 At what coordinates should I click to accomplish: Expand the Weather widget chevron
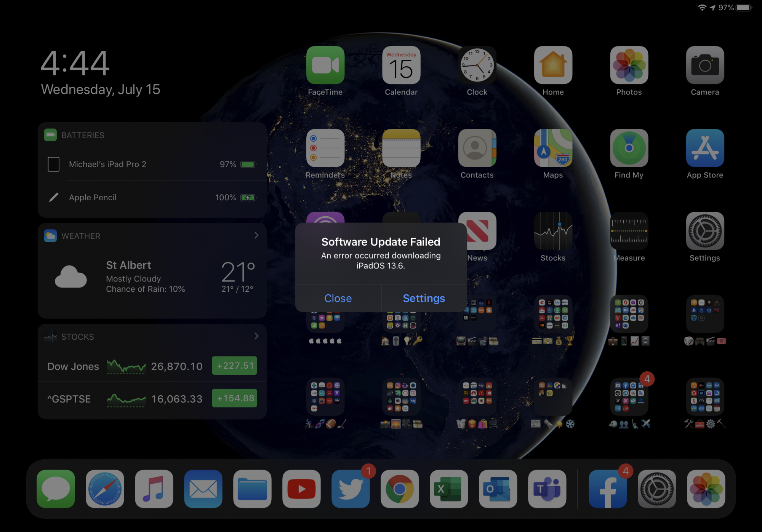(x=256, y=236)
